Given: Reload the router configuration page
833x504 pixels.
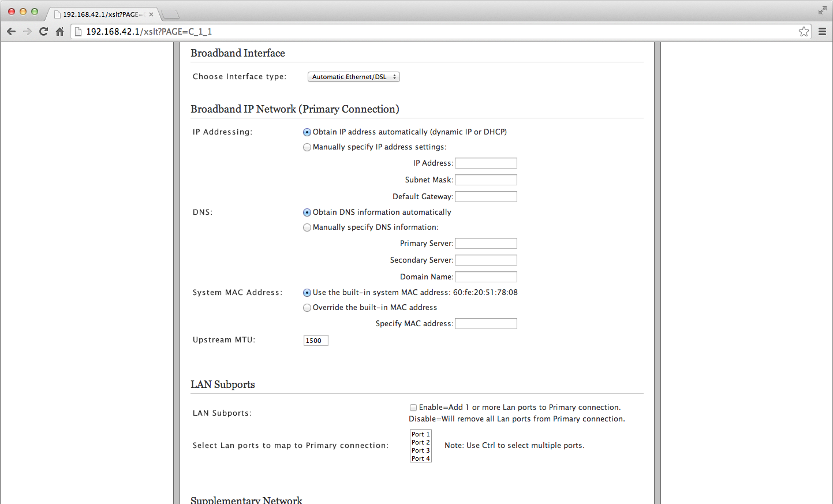Looking at the screenshot, I should [43, 31].
